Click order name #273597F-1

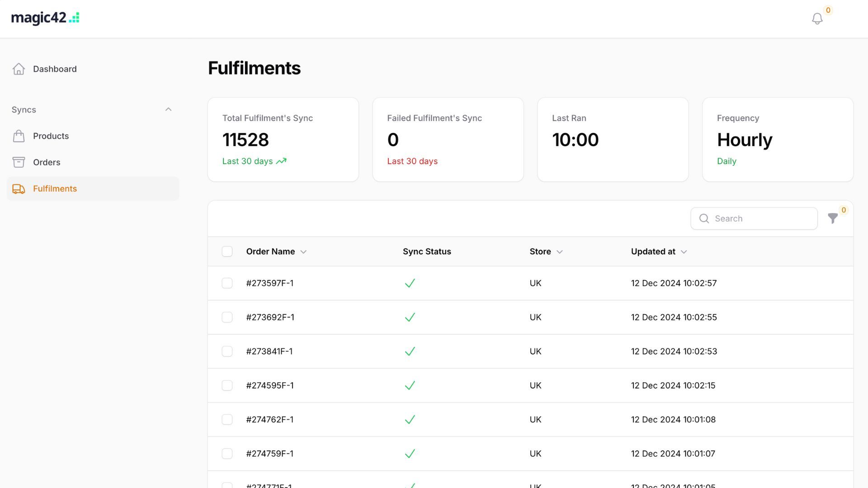(x=270, y=283)
